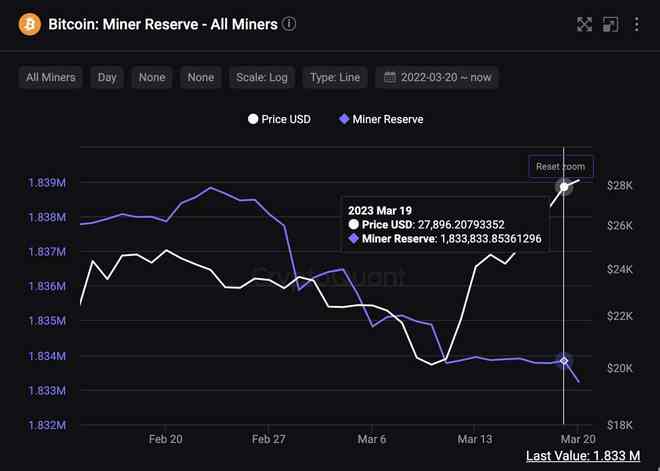Expand chart to fullscreen with arrows icon
Screen dimensions: 660x471
click(x=584, y=24)
